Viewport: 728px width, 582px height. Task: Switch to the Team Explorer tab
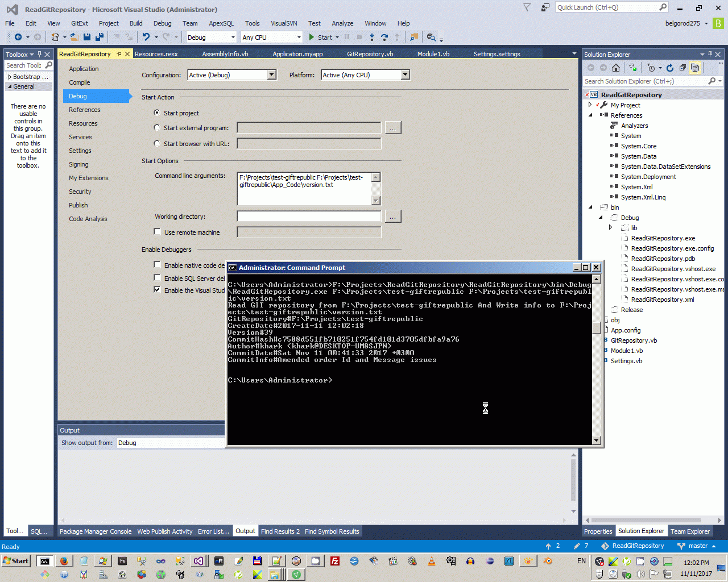click(x=690, y=531)
